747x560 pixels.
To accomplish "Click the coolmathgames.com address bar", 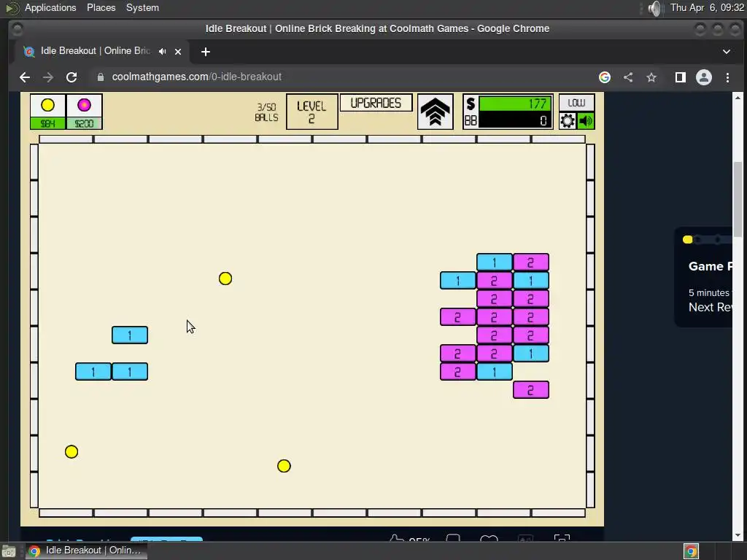I will 196,77.
